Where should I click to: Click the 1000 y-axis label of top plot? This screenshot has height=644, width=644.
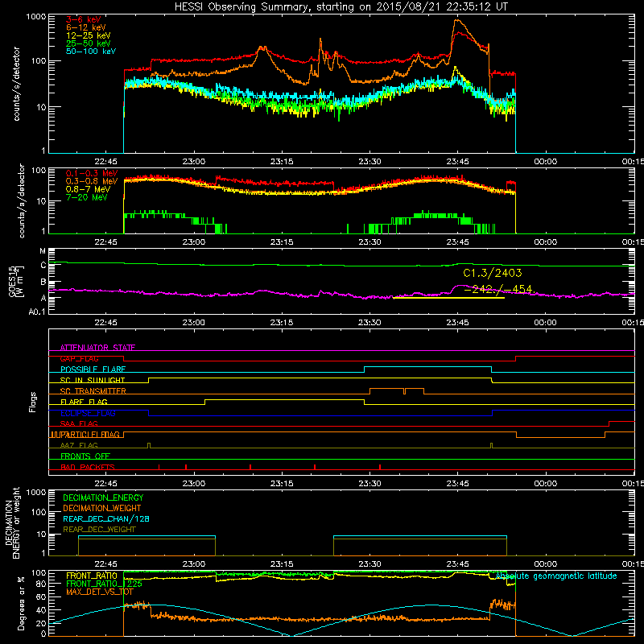(x=36, y=17)
